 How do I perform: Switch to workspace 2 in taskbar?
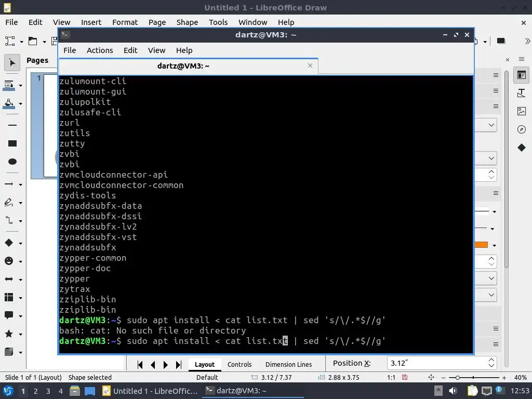coord(36,391)
